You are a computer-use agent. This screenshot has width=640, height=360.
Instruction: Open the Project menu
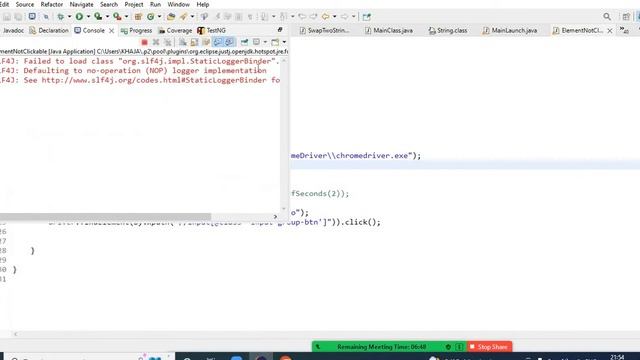click(134, 4)
